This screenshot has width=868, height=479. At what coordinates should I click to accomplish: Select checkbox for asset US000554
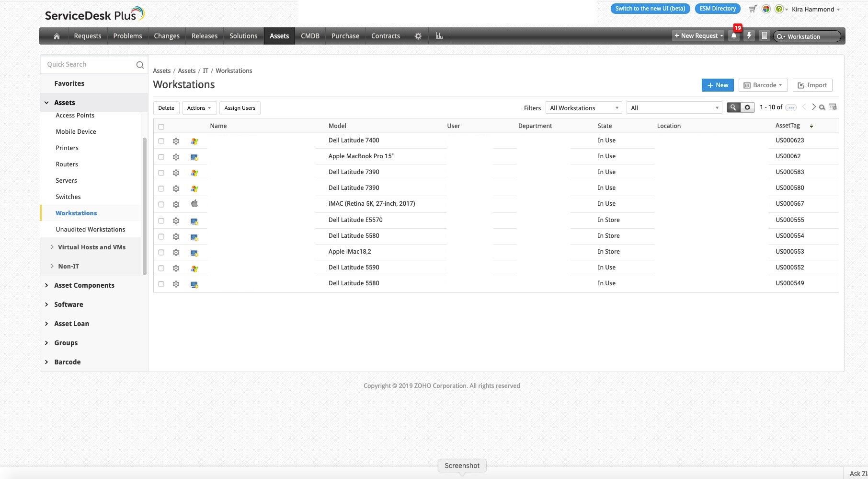point(161,236)
